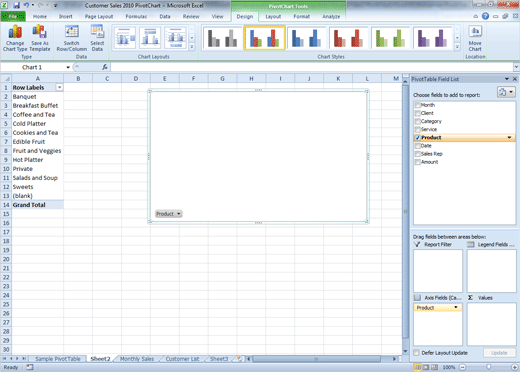The width and height of the screenshot is (520, 372).
Task: Check the Amount field checkbox
Action: click(x=417, y=162)
